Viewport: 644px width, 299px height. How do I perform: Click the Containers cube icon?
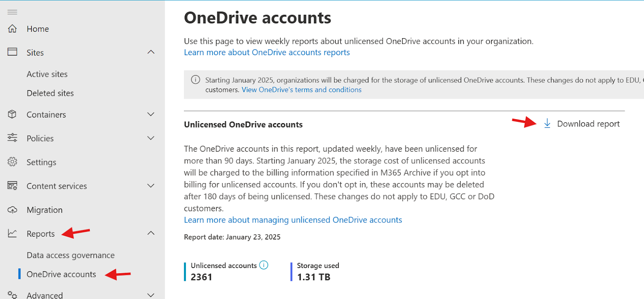pyautogui.click(x=12, y=114)
